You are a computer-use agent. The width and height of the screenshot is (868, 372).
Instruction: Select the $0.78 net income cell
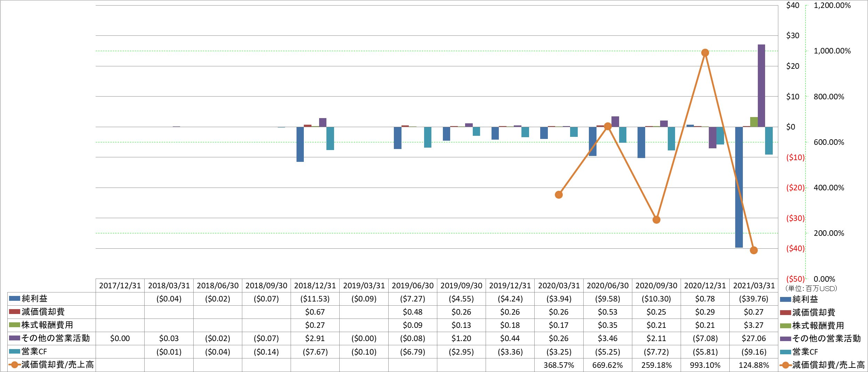[705, 299]
